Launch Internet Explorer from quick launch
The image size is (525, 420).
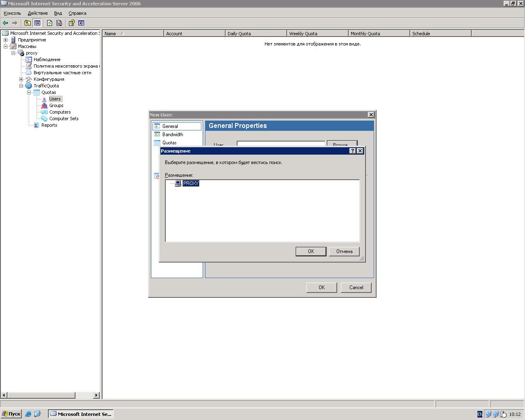coord(28,414)
